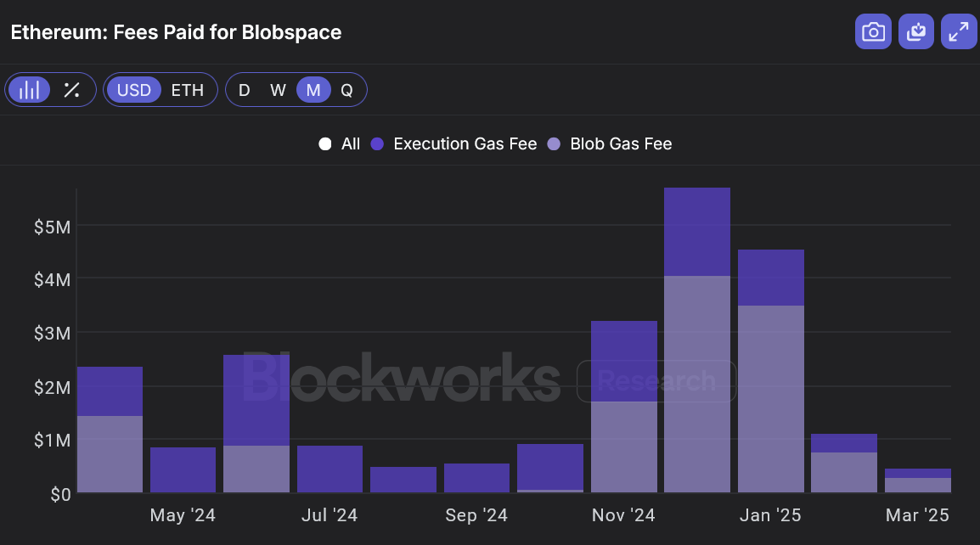Toggle currency to USD
The image size is (980, 545).
133,90
